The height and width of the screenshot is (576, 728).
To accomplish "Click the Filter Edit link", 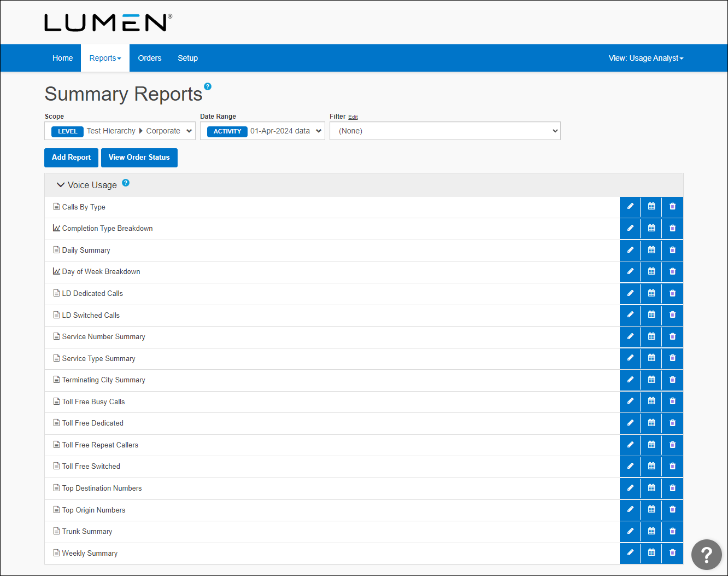I will coord(353,117).
